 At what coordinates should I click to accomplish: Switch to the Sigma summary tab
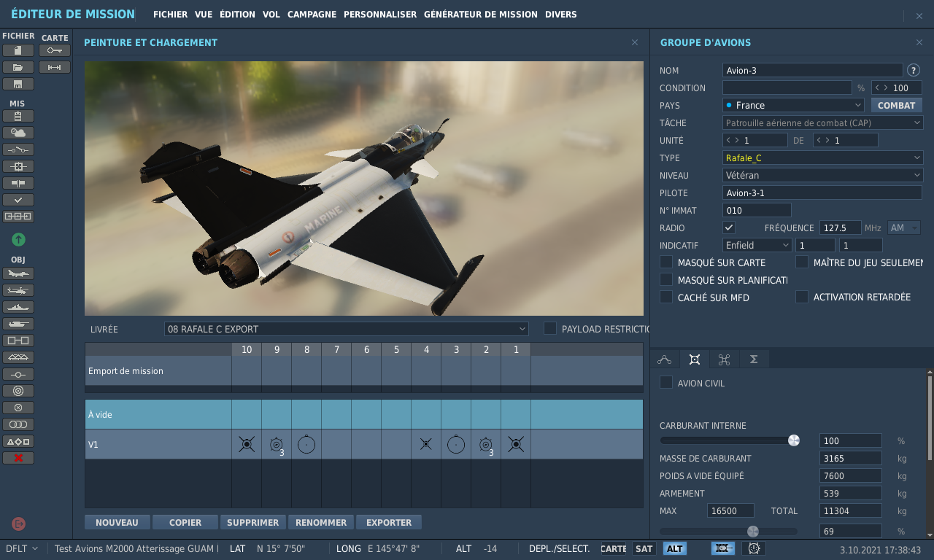click(x=754, y=359)
